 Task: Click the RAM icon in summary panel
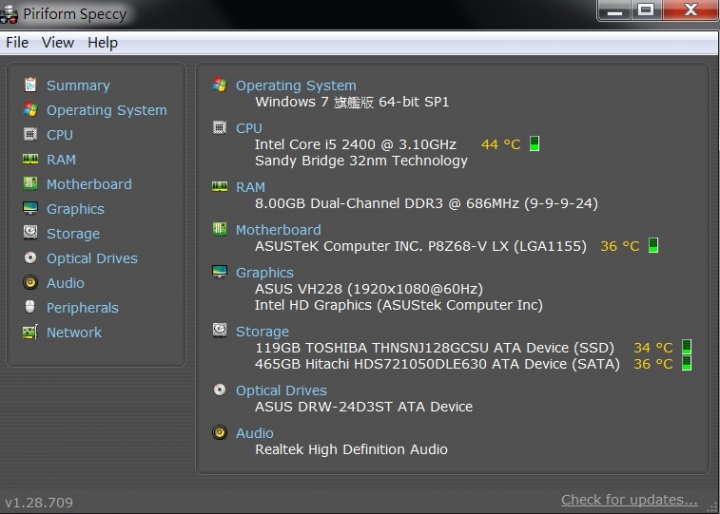pos(219,186)
